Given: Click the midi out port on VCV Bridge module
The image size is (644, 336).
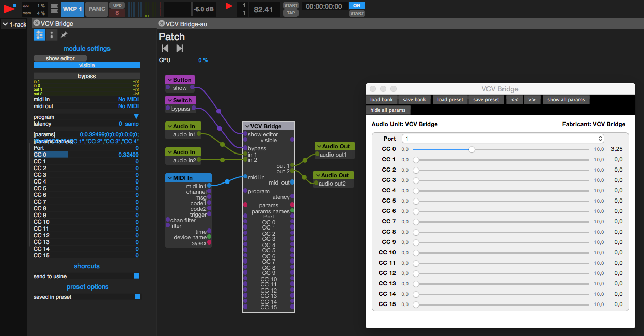Looking at the screenshot, I should pos(293,182).
